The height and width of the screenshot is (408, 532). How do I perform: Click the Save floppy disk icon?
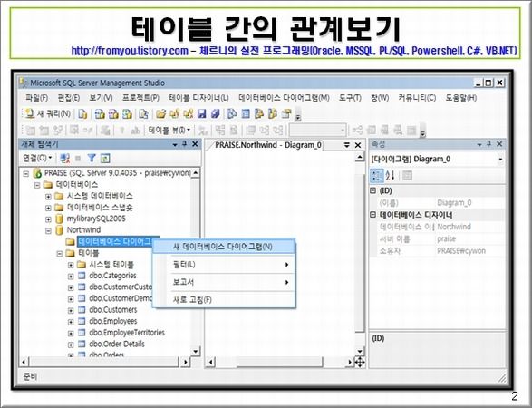[202, 114]
